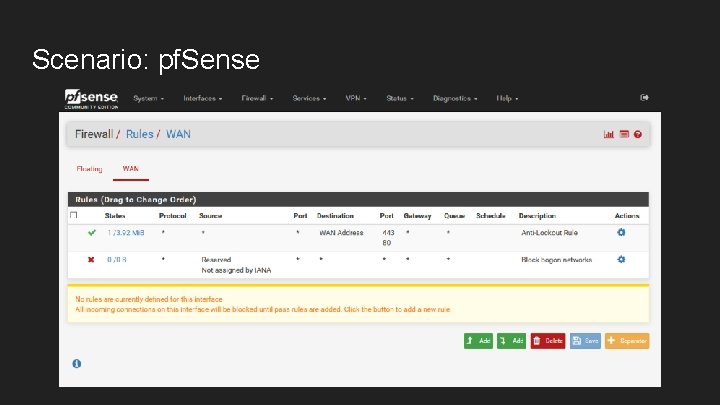The height and width of the screenshot is (405, 720).
Task: Click the port 80 value
Action: (x=386, y=243)
